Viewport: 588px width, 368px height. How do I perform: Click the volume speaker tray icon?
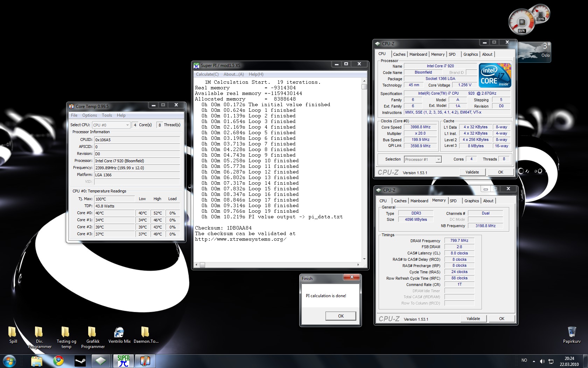(x=542, y=361)
